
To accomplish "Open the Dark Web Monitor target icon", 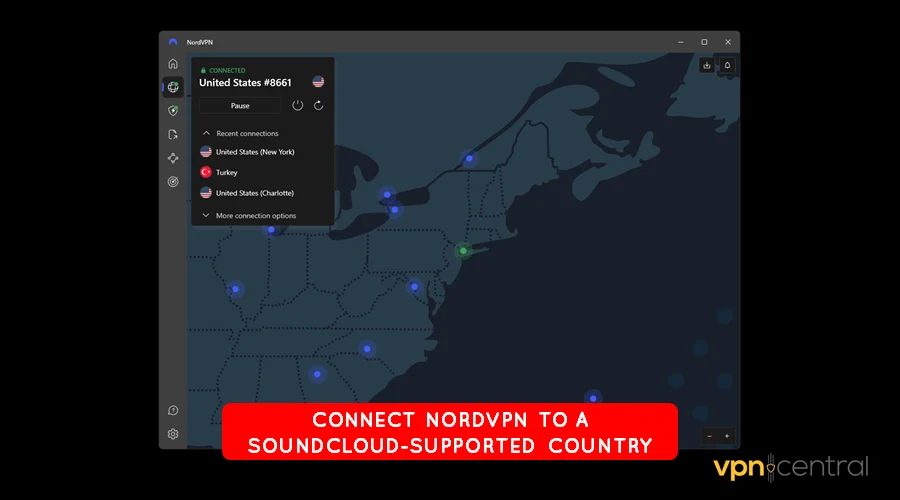I will click(173, 182).
